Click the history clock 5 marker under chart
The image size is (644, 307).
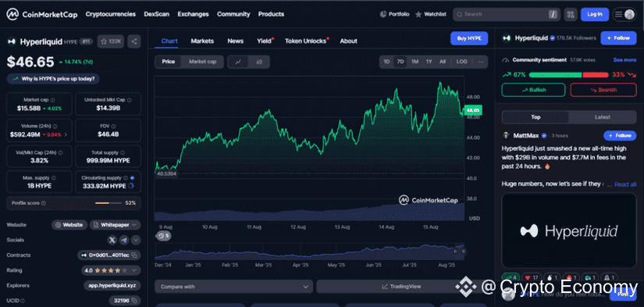pyautogui.click(x=163, y=236)
